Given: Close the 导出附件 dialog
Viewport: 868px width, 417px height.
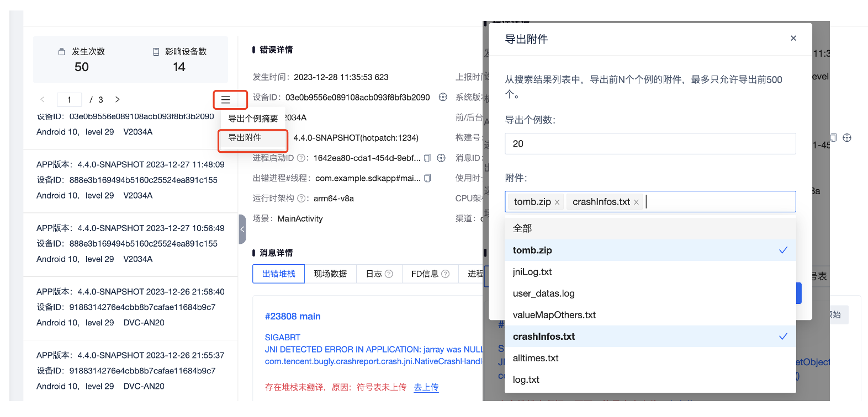Looking at the screenshot, I should [793, 38].
